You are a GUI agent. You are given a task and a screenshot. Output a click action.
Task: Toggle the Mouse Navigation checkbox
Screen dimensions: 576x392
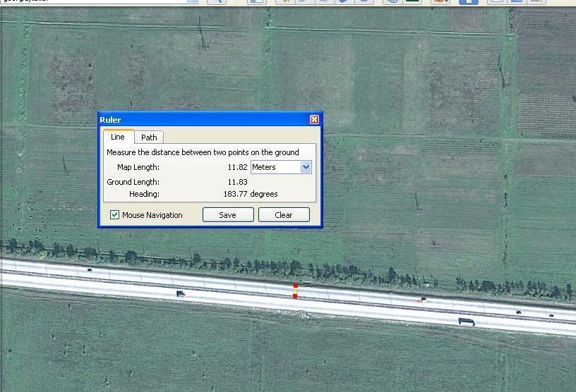click(114, 215)
